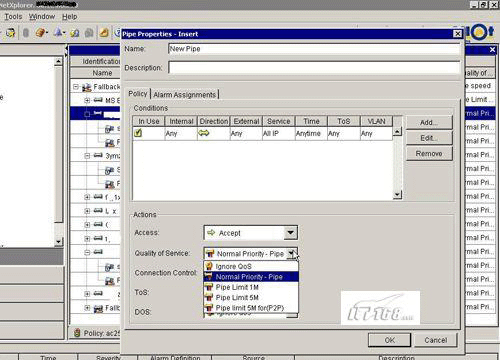Collapse the 3ym pipe tree node
500x360 pixels.
coord(87,156)
